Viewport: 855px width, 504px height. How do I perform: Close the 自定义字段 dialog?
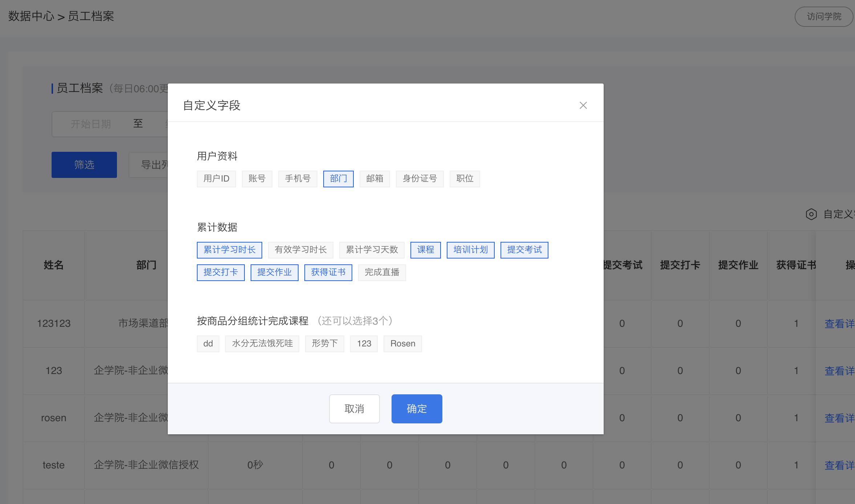[583, 105]
